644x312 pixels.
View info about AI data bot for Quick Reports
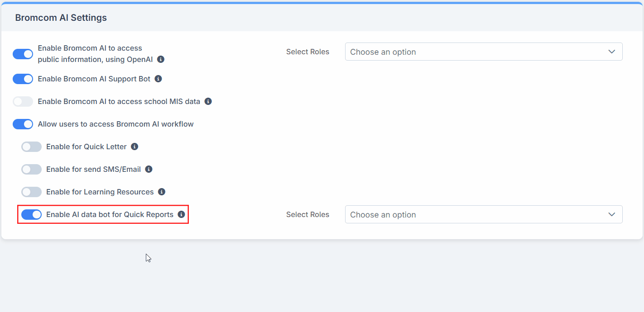click(181, 214)
